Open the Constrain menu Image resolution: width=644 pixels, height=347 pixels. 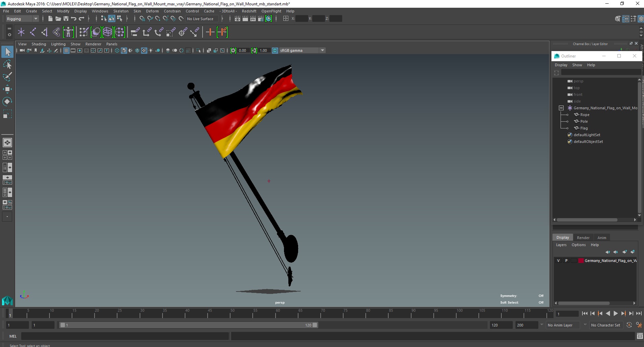point(172,11)
